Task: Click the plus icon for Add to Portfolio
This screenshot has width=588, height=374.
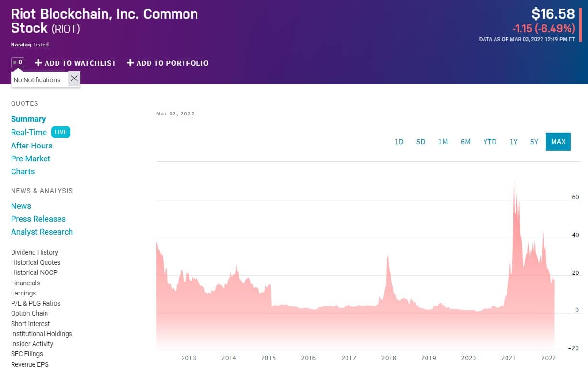Action: coord(130,63)
